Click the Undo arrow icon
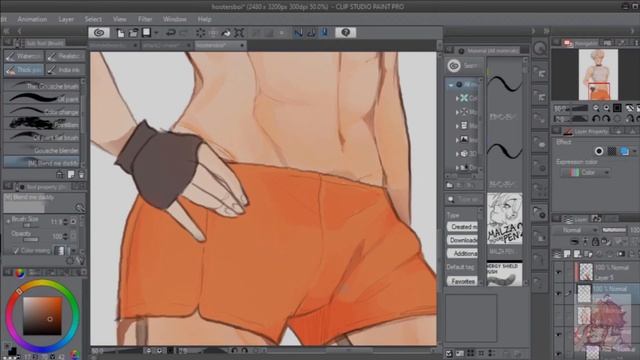Image resolution: width=640 pixels, height=360 pixels. point(171,33)
